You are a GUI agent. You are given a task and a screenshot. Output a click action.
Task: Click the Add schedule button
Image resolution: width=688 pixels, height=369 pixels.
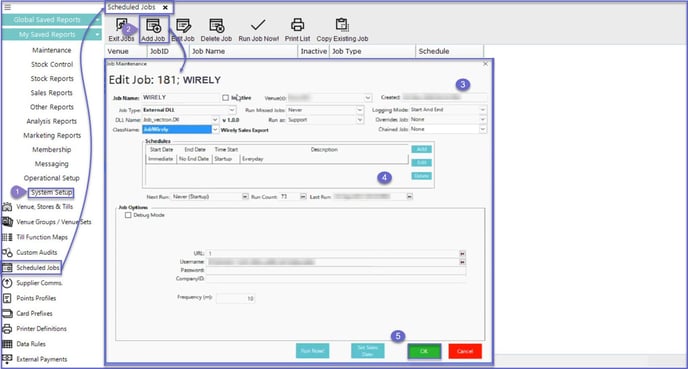pos(422,149)
